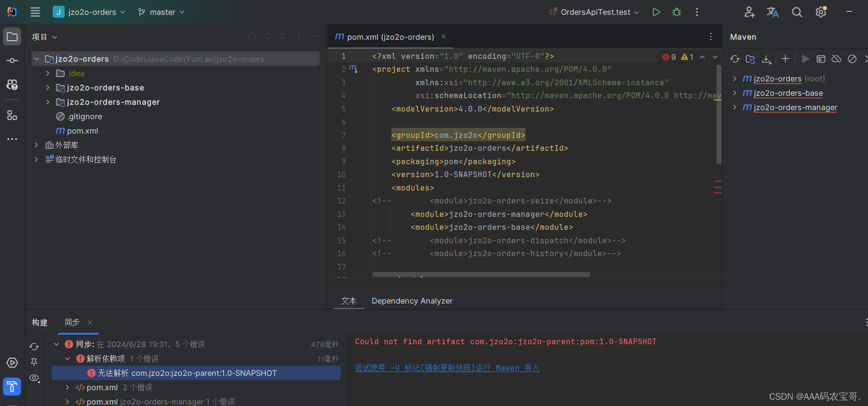Open the Code With Me user icon

coord(749,12)
